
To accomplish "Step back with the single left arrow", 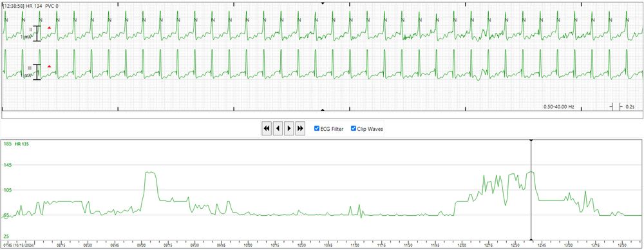I will 278,129.
